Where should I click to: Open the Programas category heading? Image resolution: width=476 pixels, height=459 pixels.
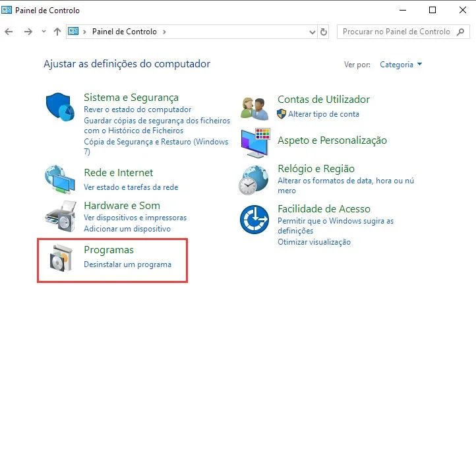(109, 250)
